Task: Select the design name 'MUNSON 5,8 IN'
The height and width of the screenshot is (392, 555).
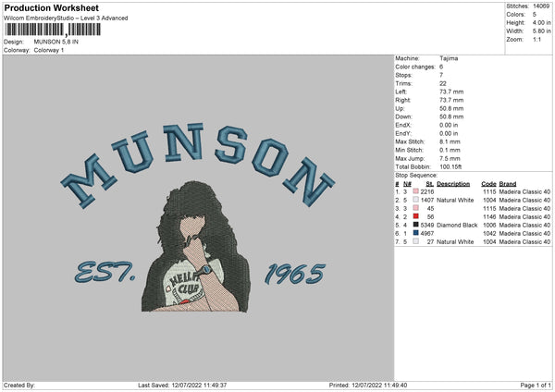Action: (55, 42)
